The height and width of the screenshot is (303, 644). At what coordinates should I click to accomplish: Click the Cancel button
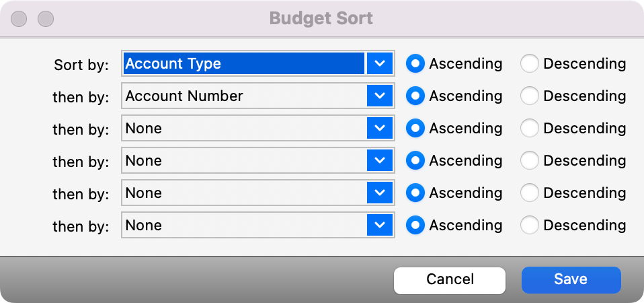[450, 279]
